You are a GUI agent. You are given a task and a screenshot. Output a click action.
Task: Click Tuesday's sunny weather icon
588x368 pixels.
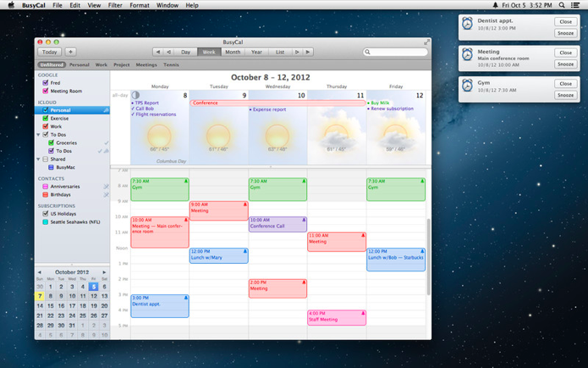(x=218, y=136)
